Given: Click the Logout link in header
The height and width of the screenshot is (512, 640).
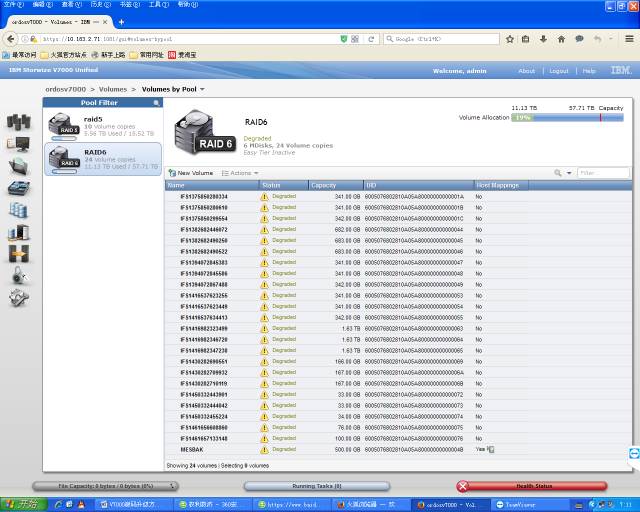Looking at the screenshot, I should pyautogui.click(x=559, y=71).
